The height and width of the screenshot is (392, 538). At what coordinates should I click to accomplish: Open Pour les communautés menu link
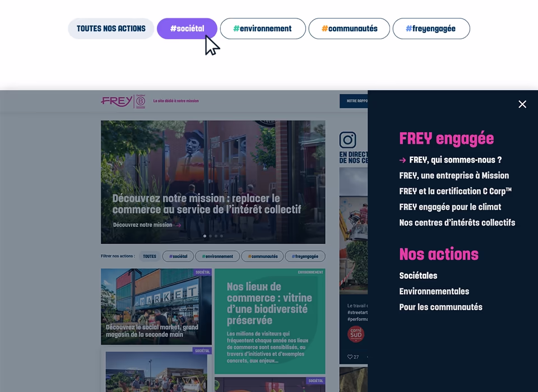coord(440,307)
